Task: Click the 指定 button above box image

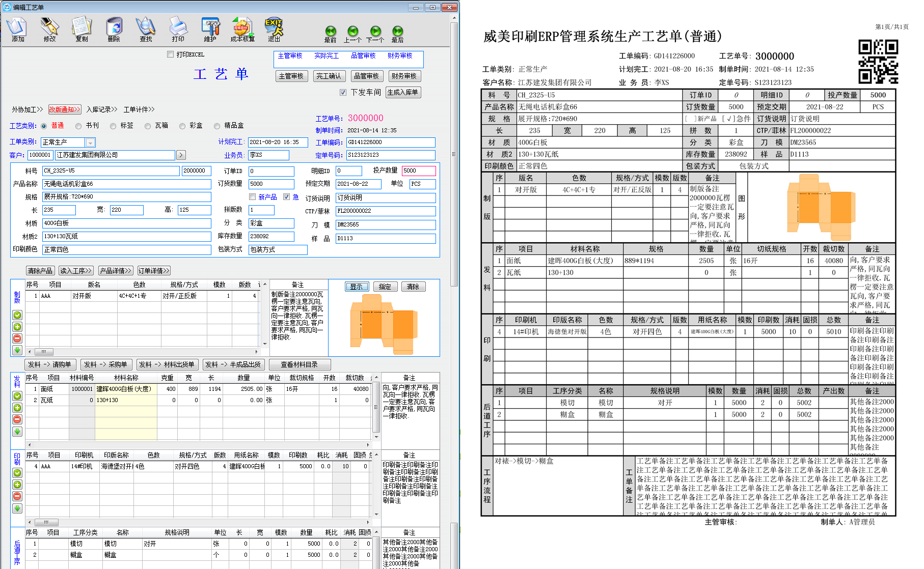Action: [385, 287]
